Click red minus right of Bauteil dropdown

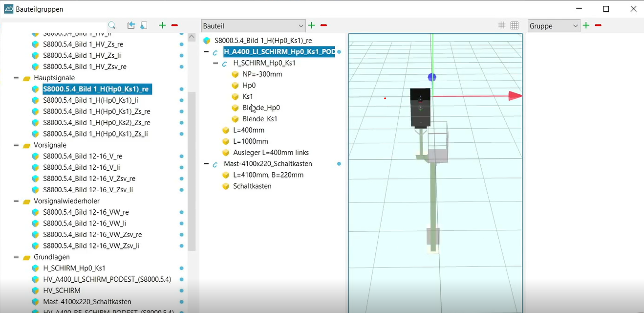323,25
